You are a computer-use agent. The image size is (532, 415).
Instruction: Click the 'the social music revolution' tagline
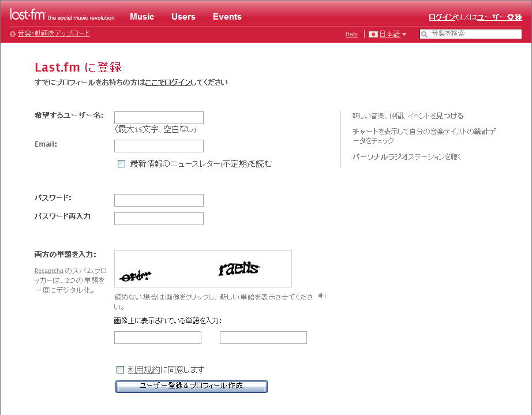pos(81,18)
